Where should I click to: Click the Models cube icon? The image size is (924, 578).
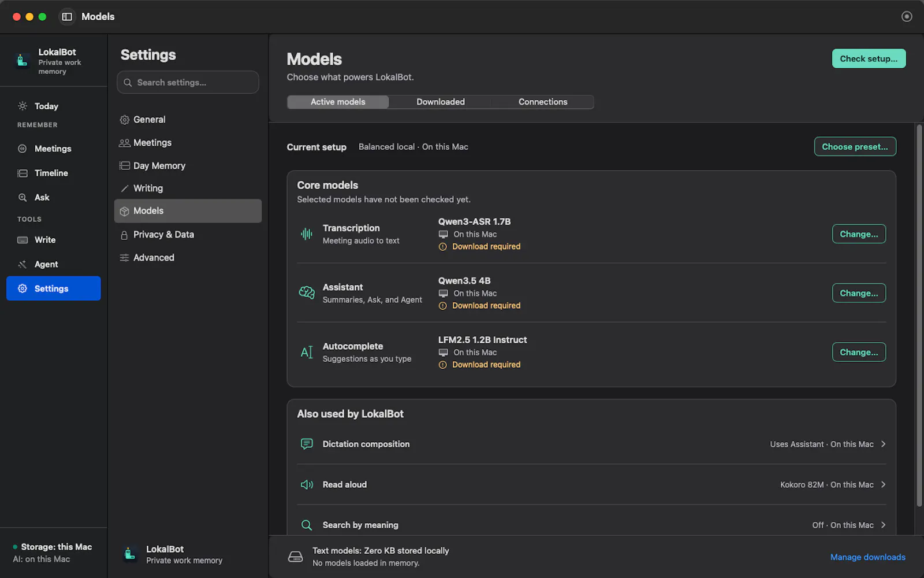124,211
